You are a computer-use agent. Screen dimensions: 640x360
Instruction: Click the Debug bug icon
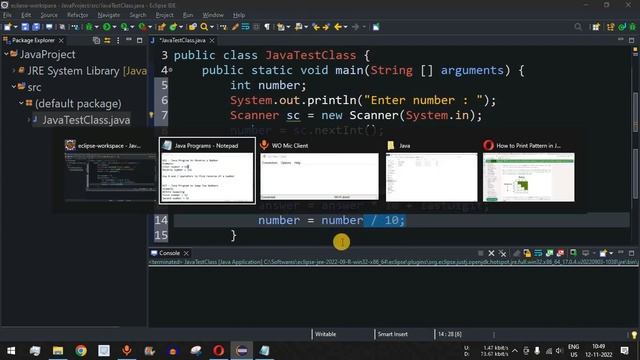coord(89,27)
